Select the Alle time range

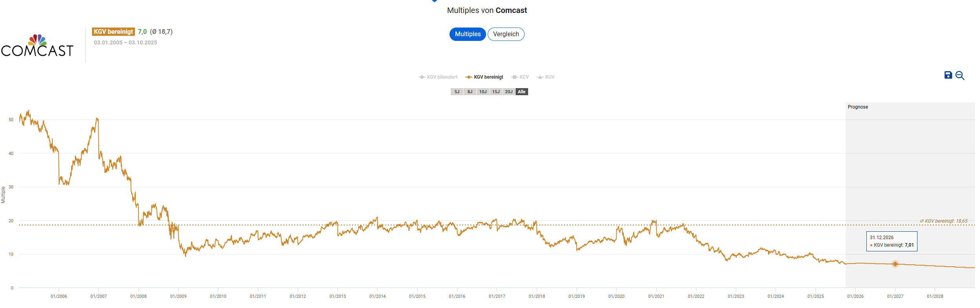click(x=521, y=92)
